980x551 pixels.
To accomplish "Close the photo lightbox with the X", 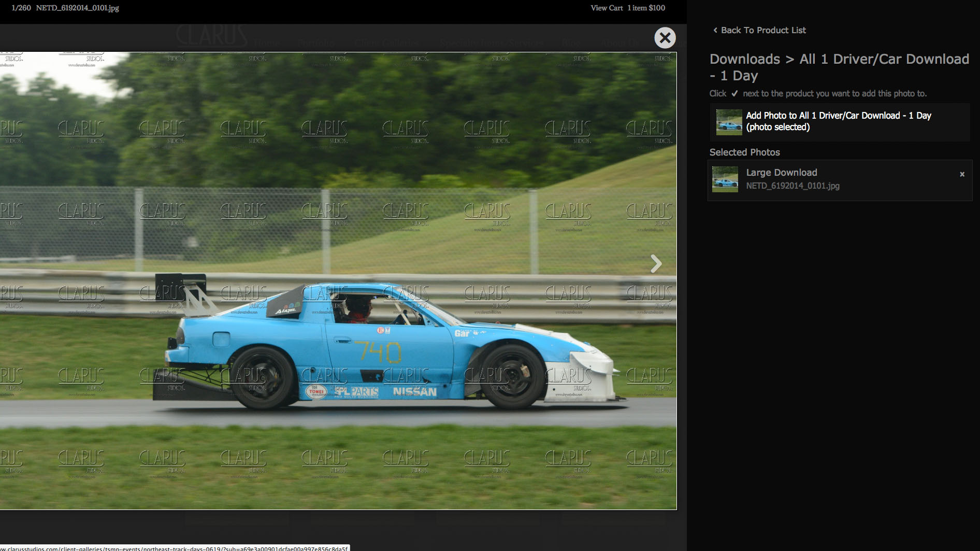I will [665, 38].
